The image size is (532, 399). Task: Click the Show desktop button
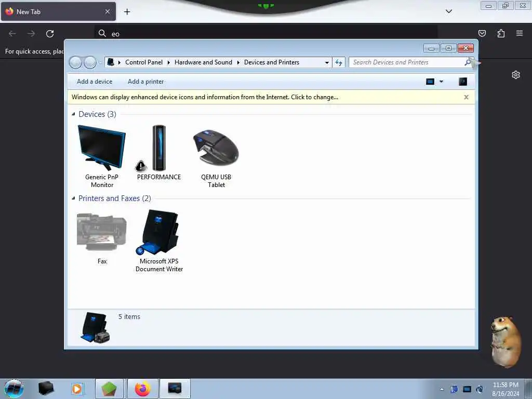coord(529,389)
